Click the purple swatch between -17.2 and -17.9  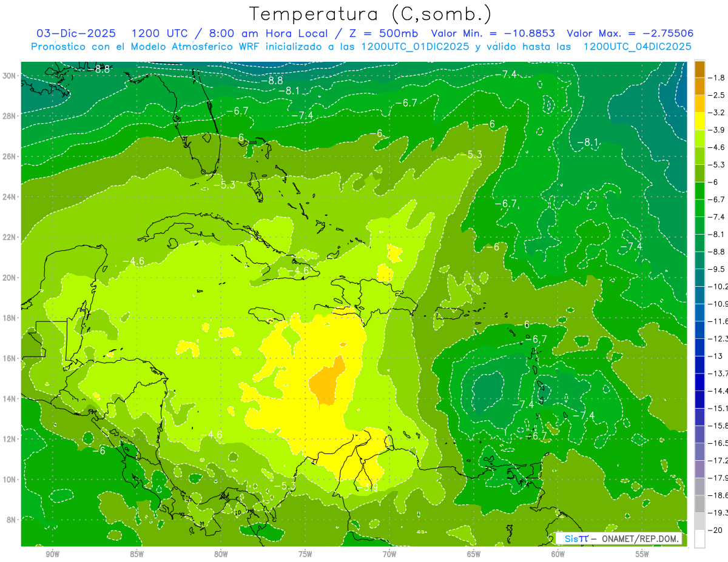coord(699,469)
